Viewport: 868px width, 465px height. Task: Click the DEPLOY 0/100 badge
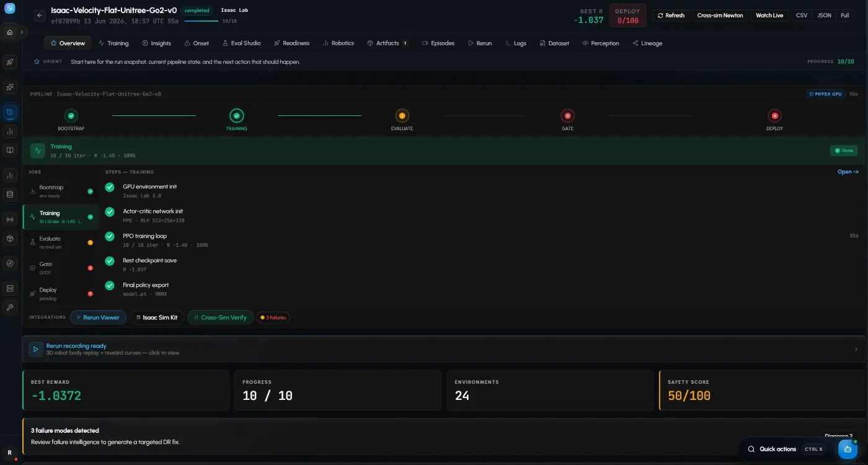pyautogui.click(x=627, y=15)
